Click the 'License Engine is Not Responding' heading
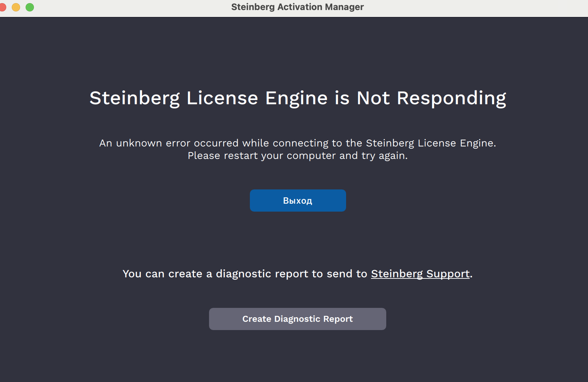The width and height of the screenshot is (588, 382). point(298,98)
